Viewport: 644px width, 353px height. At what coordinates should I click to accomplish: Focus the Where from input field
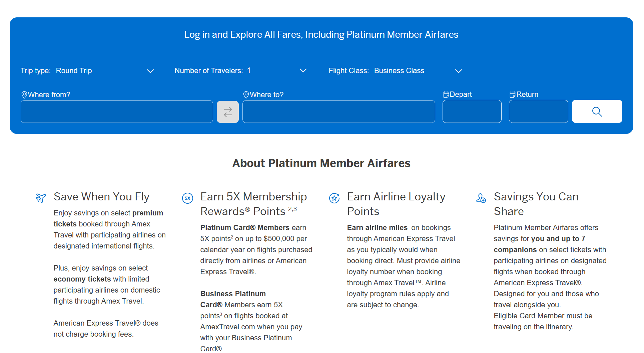click(117, 112)
